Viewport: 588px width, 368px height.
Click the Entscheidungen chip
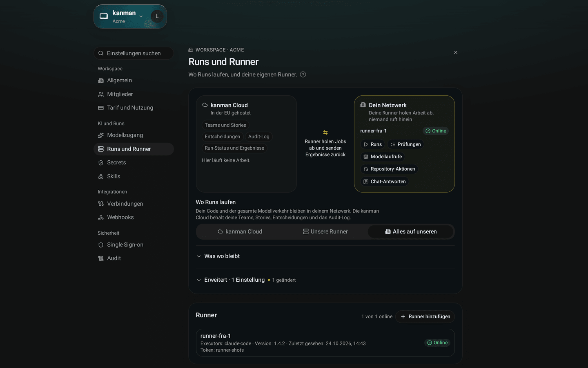click(x=223, y=137)
